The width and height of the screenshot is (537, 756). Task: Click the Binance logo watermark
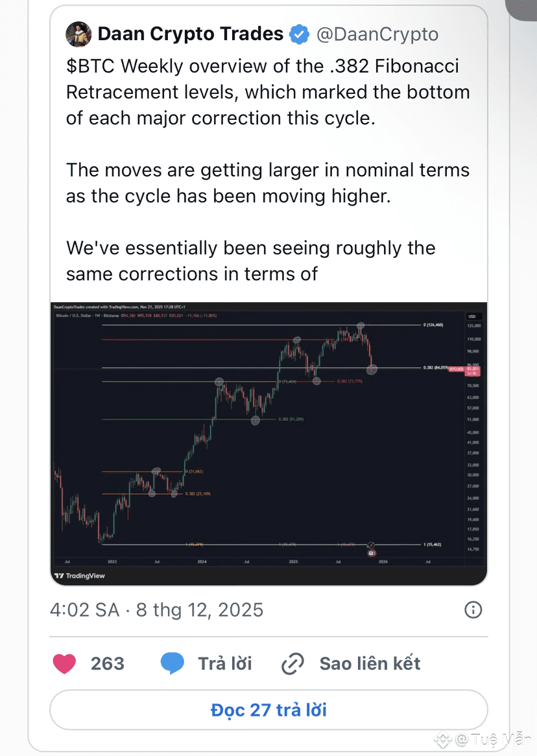[443, 739]
